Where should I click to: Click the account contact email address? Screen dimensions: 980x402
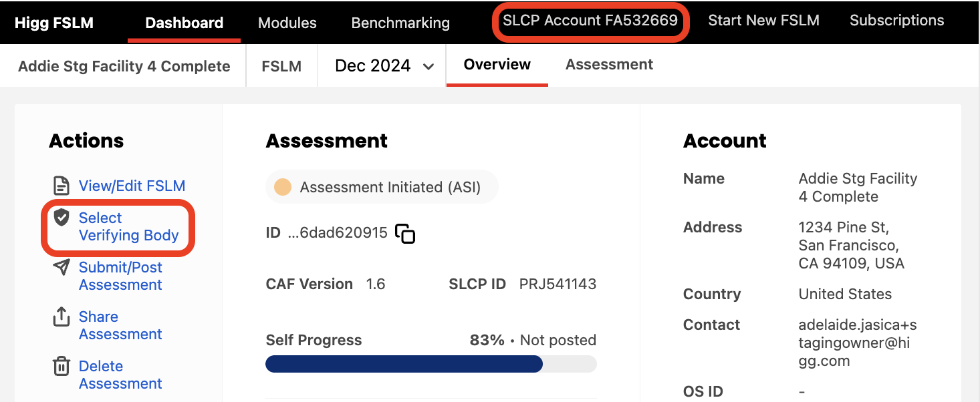(x=858, y=343)
